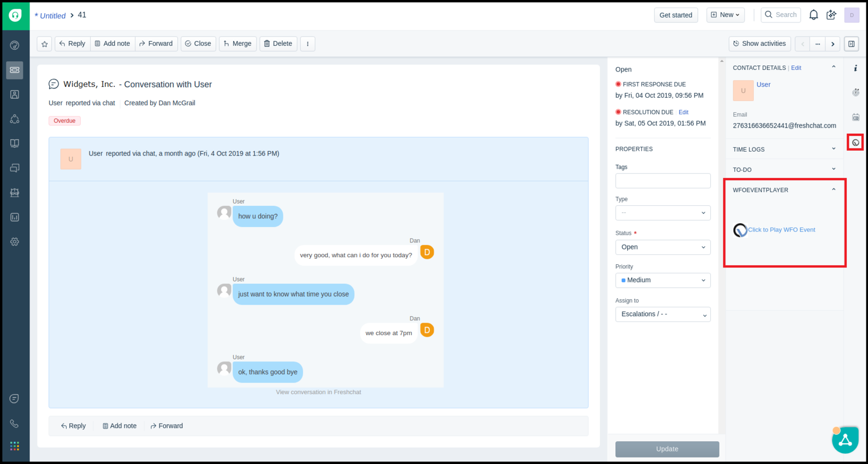The image size is (868, 464).
Task: Click the Click to Play WFO Event link
Action: (781, 230)
